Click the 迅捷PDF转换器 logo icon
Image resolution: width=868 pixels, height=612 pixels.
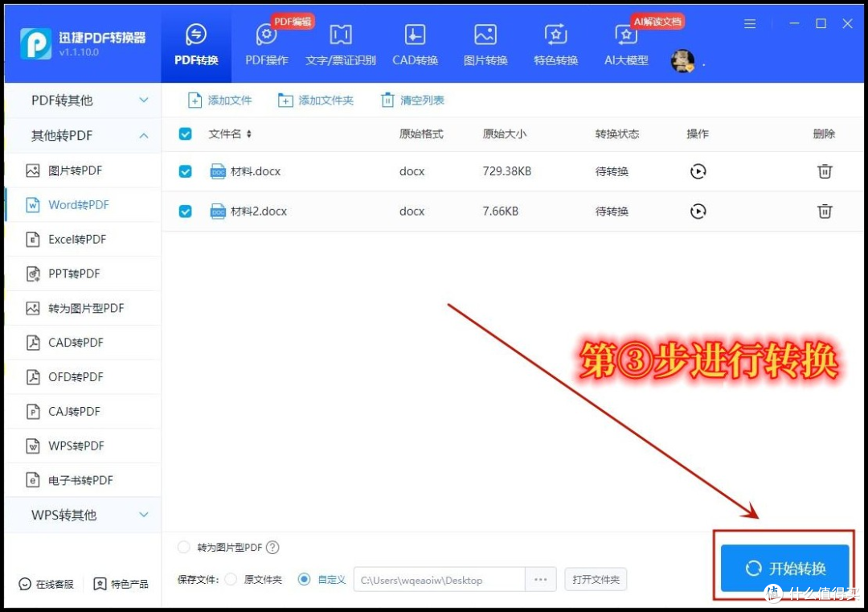pos(36,43)
